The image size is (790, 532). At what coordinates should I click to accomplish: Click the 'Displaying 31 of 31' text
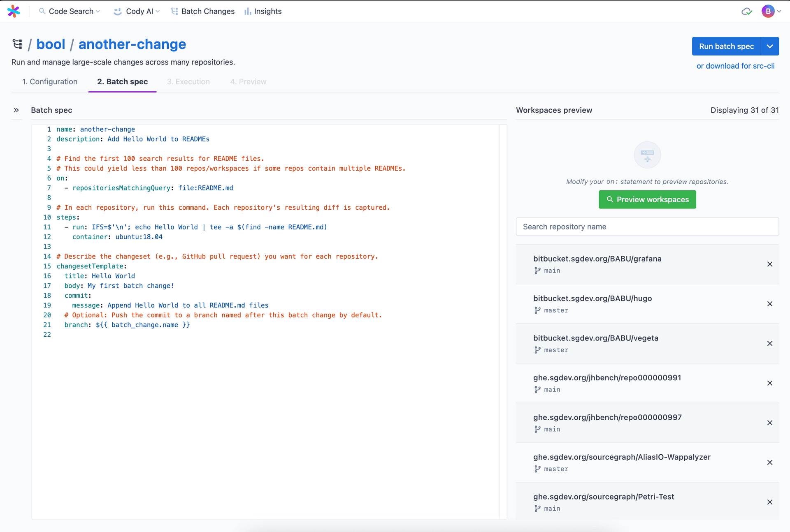744,110
